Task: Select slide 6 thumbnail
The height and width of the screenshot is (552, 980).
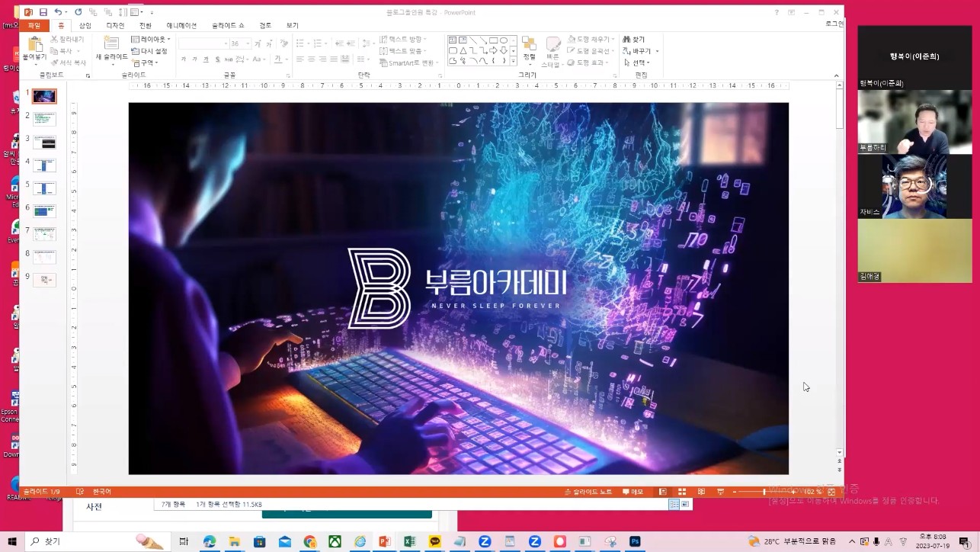Action: point(44,210)
